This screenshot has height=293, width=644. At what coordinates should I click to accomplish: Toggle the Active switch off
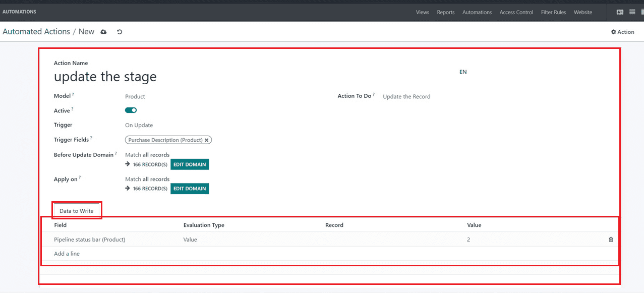pos(131,110)
